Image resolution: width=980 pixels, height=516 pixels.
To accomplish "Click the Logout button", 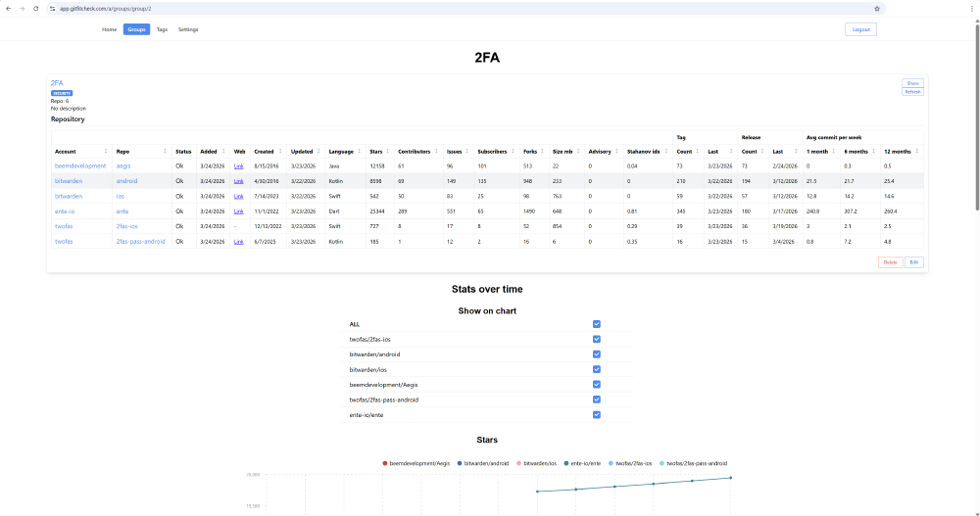I will pyautogui.click(x=860, y=29).
